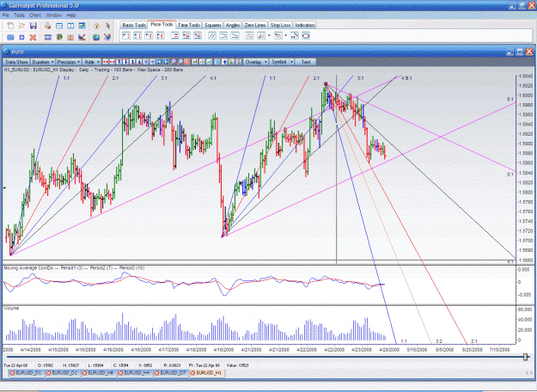Click the jump to first bar icon
Viewport: 537px width, 392px height.
[x=159, y=62]
